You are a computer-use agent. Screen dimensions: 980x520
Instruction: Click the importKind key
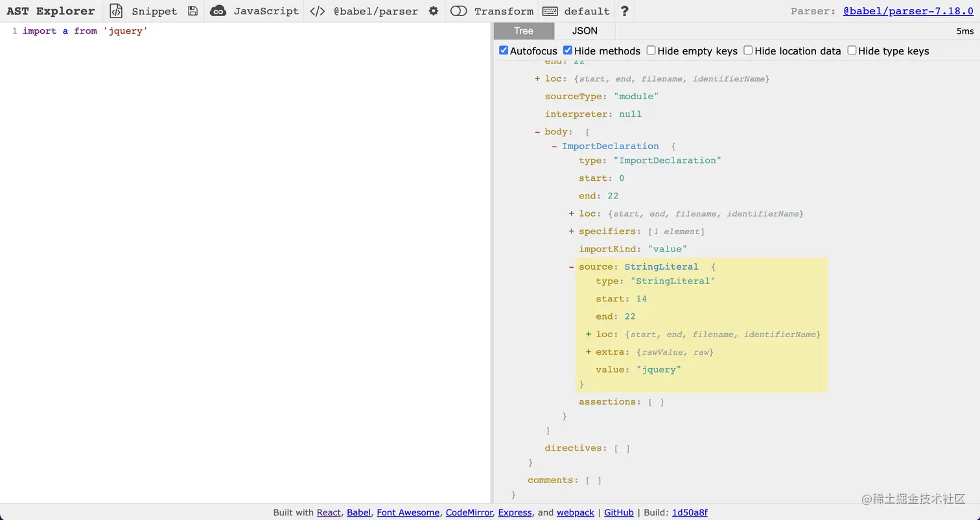607,249
